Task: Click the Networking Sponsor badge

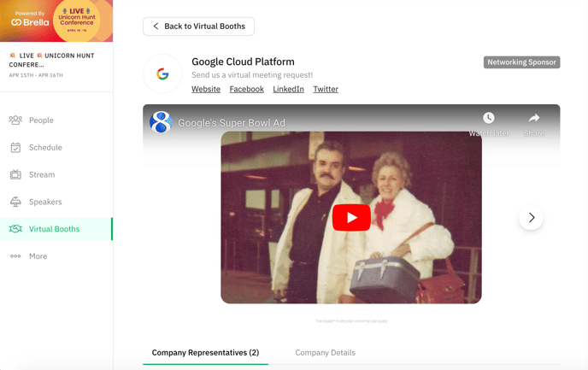Action: pos(521,62)
